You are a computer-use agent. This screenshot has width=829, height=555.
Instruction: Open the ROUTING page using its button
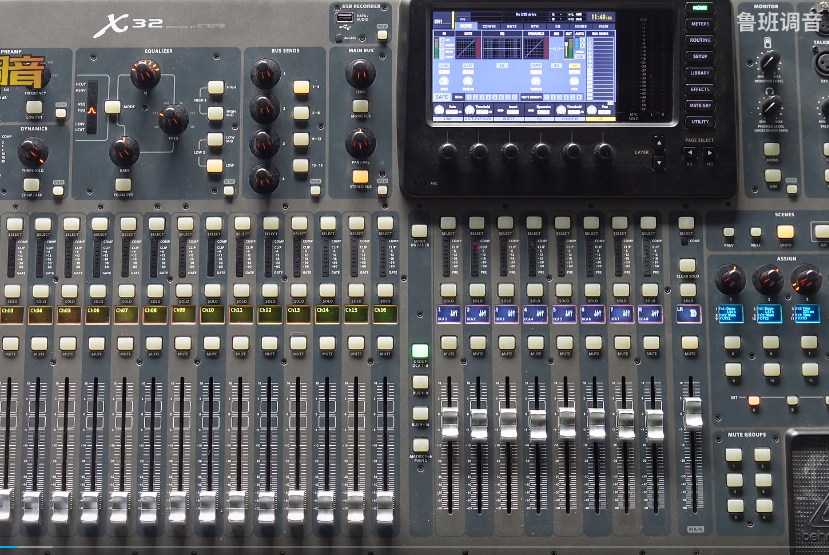tap(699, 40)
